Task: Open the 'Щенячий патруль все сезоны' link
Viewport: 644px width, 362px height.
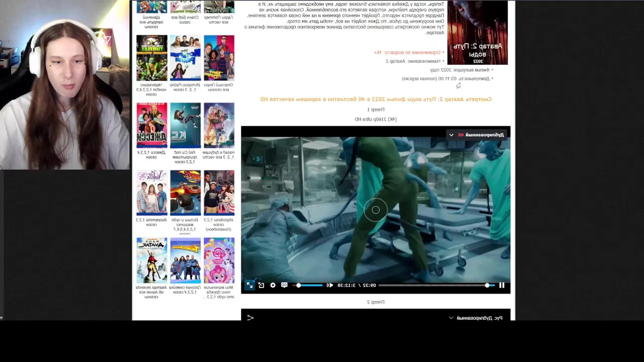Action: (151, 22)
